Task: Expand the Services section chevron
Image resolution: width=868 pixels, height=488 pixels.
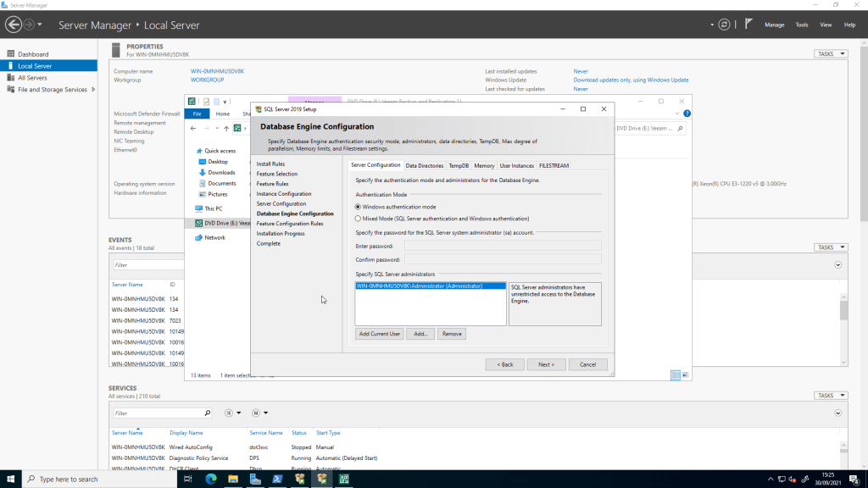Action: pyautogui.click(x=838, y=413)
